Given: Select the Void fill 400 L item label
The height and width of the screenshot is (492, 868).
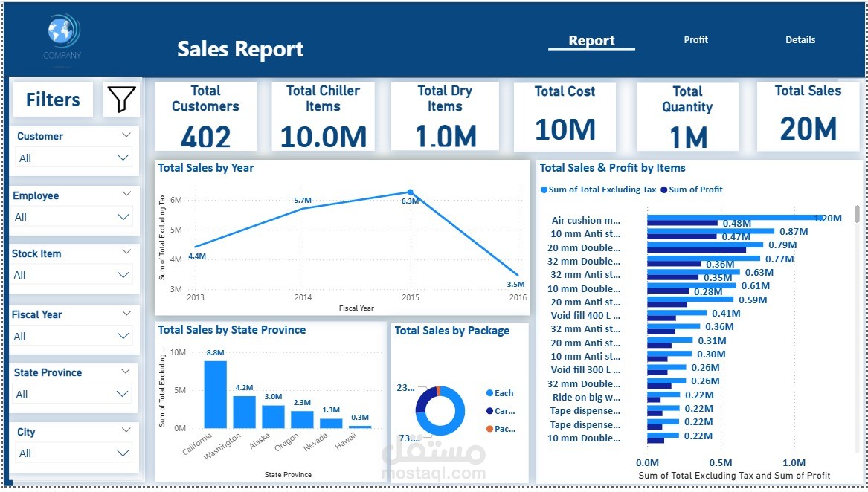Looking at the screenshot, I should [585, 315].
